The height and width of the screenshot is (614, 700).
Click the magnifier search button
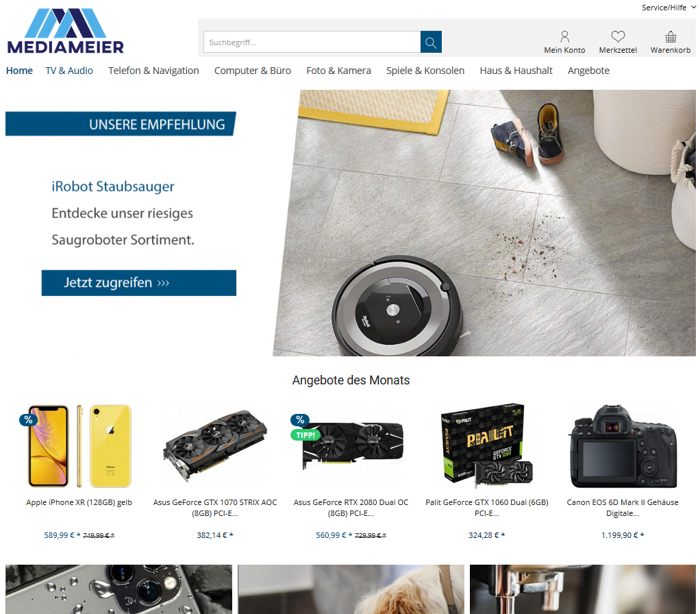pos(431,42)
